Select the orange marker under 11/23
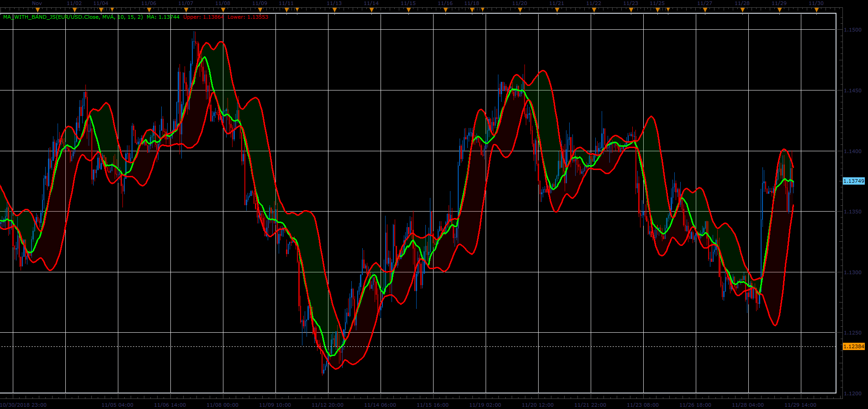The width and height of the screenshot is (868, 409). [x=630, y=9]
